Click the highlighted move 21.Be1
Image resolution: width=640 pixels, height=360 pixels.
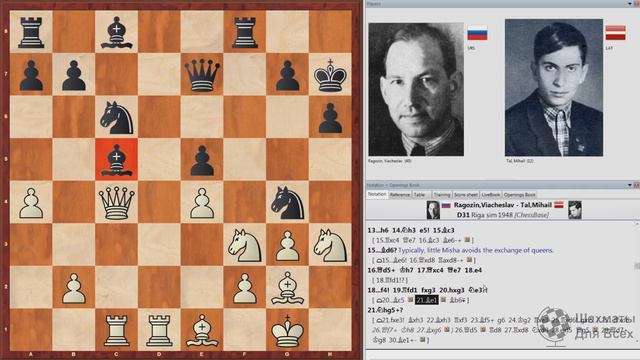[427, 300]
